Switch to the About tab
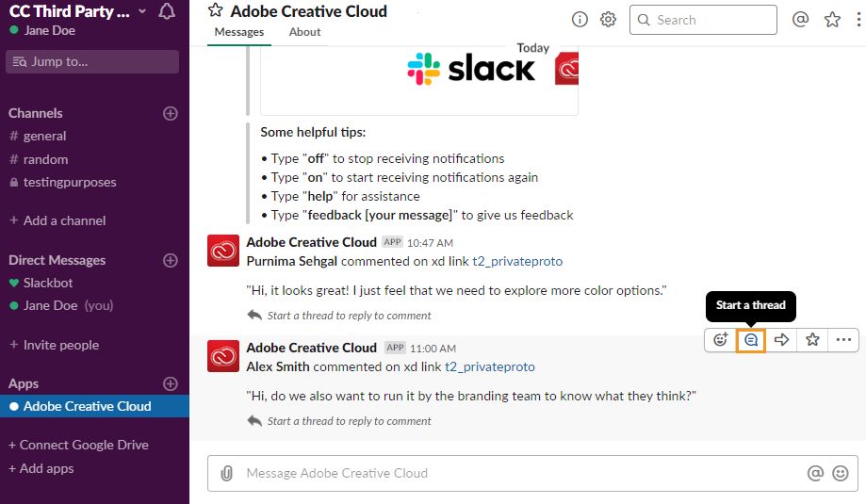 [304, 32]
